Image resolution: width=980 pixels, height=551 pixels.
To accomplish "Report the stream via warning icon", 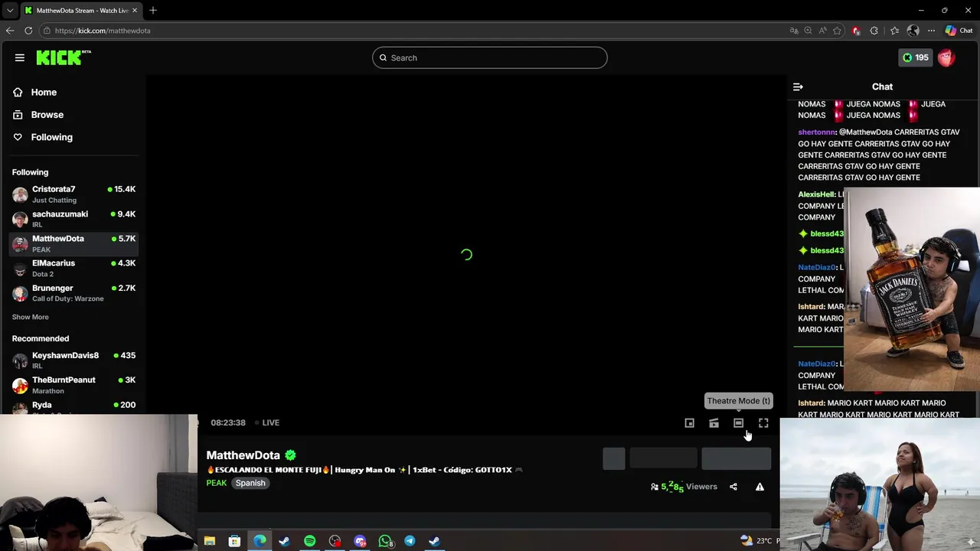I will click(x=759, y=487).
